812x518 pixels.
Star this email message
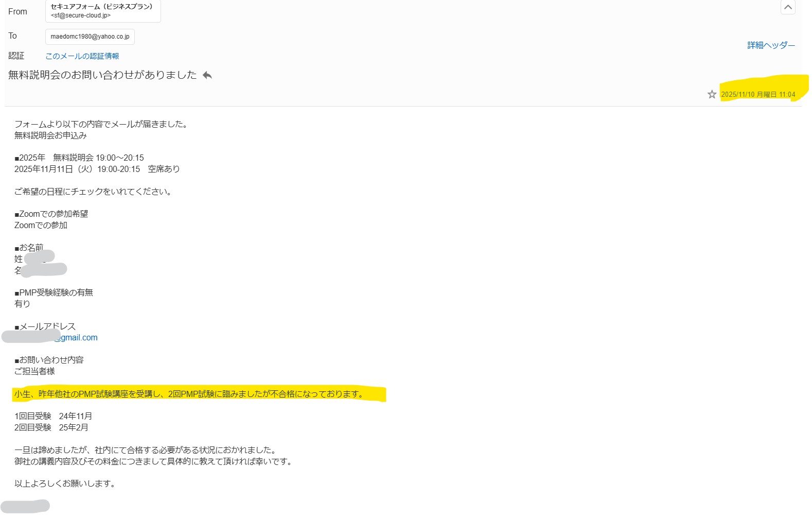point(712,94)
